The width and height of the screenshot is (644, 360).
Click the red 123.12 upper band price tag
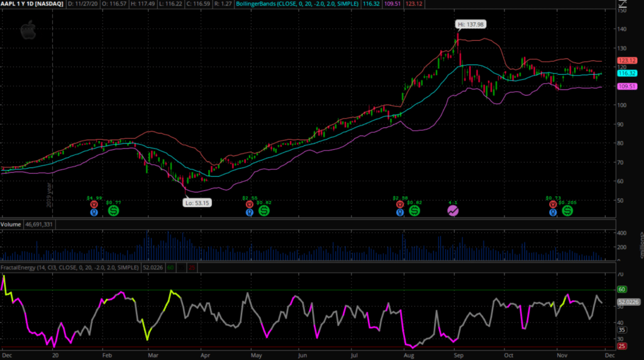(627, 60)
